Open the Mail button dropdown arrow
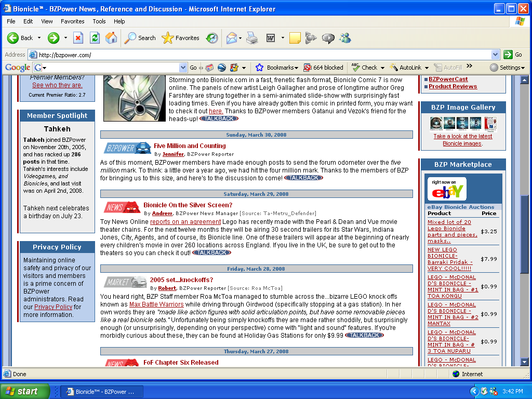This screenshot has height=399, width=532. click(x=240, y=38)
